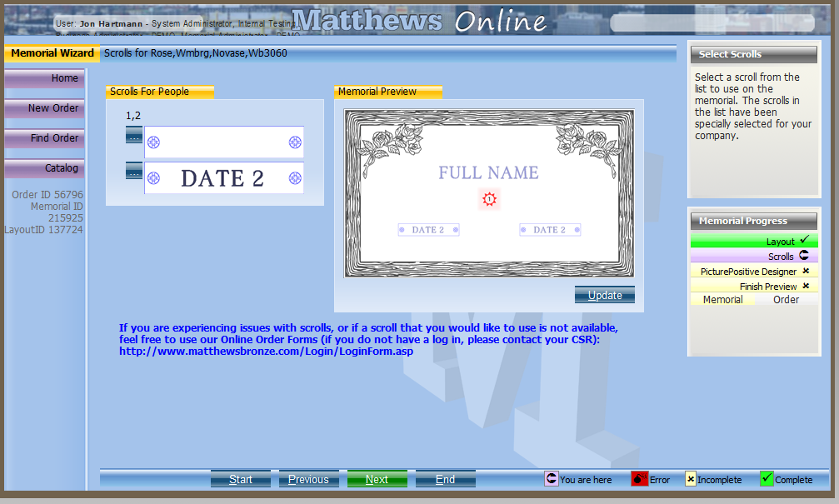Click the user name Jon Hartmann
Screen dimensions: 839x504
pos(112,23)
